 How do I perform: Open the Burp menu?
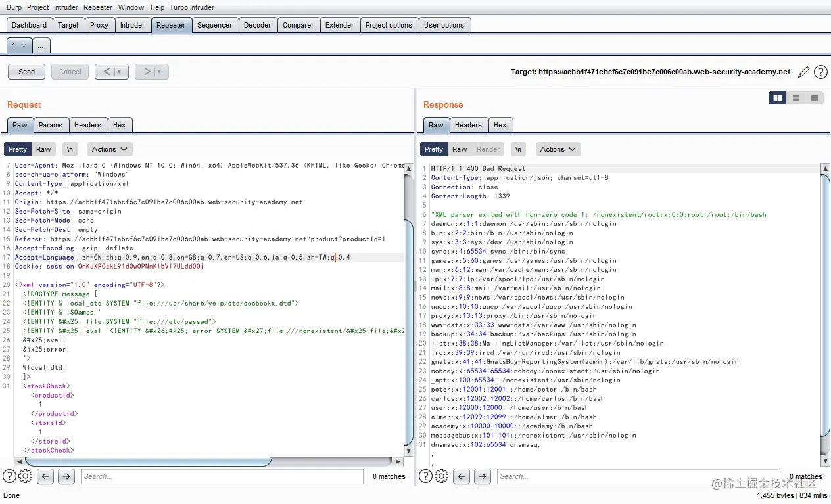coord(14,7)
